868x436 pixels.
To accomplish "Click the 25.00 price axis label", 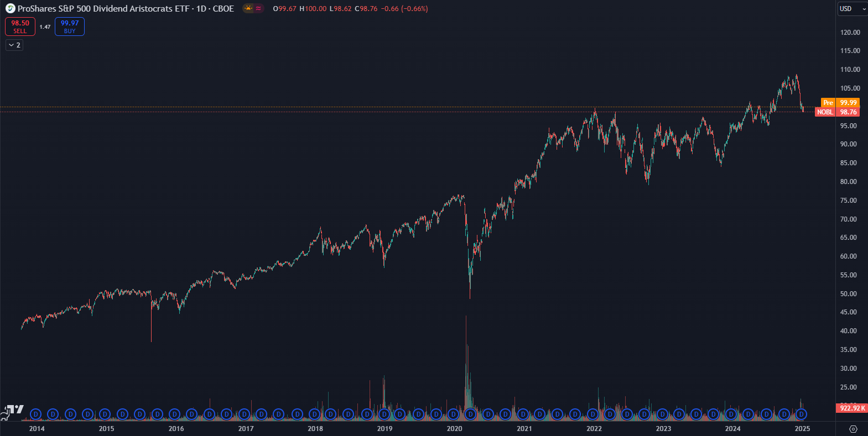I will click(848, 387).
